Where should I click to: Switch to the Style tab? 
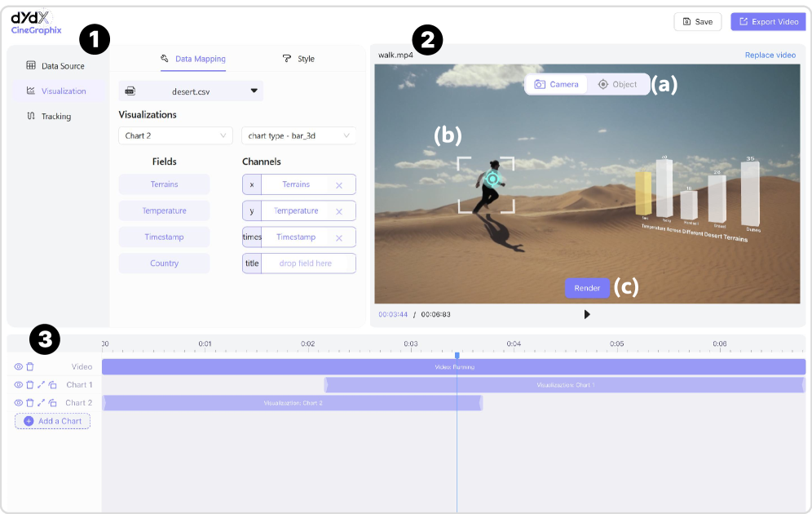coord(298,59)
